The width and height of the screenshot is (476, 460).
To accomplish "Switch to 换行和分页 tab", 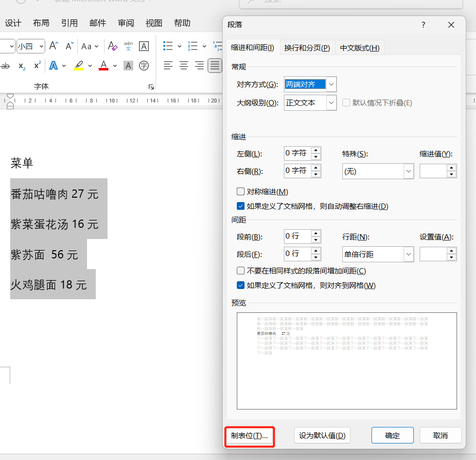I will click(307, 48).
